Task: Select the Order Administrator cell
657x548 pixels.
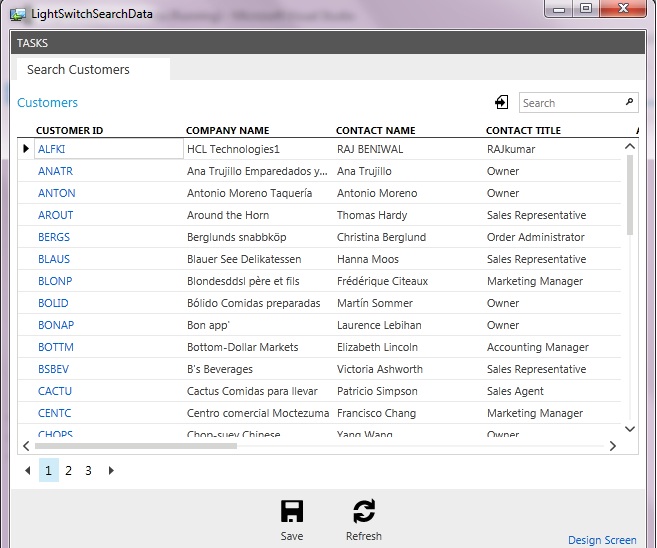Action: (x=535, y=237)
